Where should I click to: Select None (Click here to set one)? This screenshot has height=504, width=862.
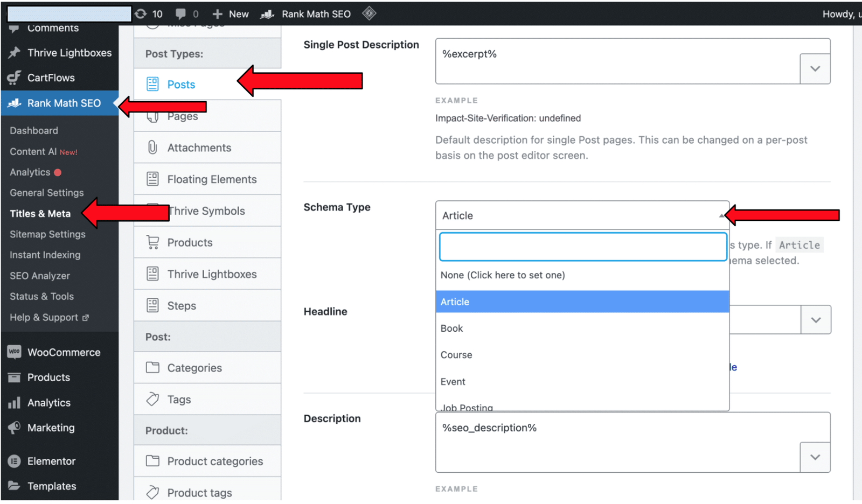[582, 275]
